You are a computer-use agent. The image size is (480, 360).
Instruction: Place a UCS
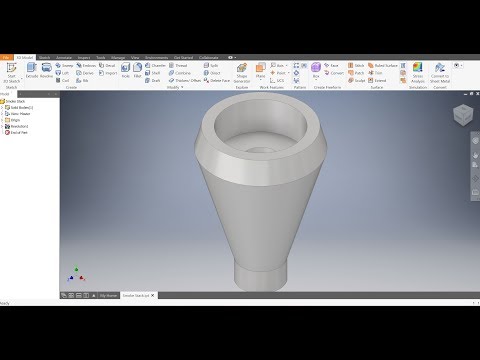pos(277,80)
